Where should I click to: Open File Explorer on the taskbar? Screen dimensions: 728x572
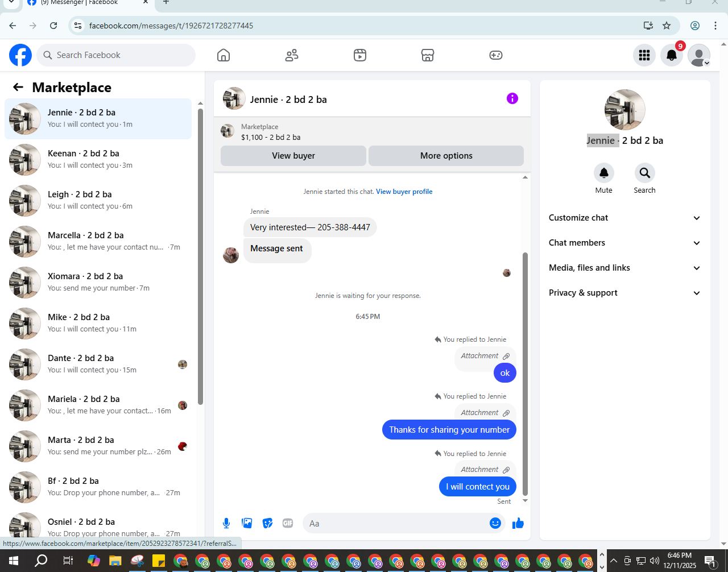(115, 561)
